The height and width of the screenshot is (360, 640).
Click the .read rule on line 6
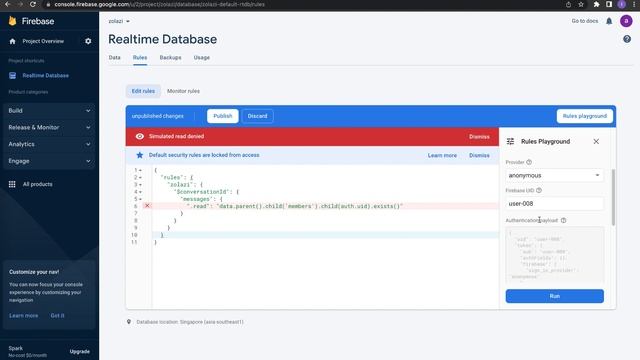point(295,206)
